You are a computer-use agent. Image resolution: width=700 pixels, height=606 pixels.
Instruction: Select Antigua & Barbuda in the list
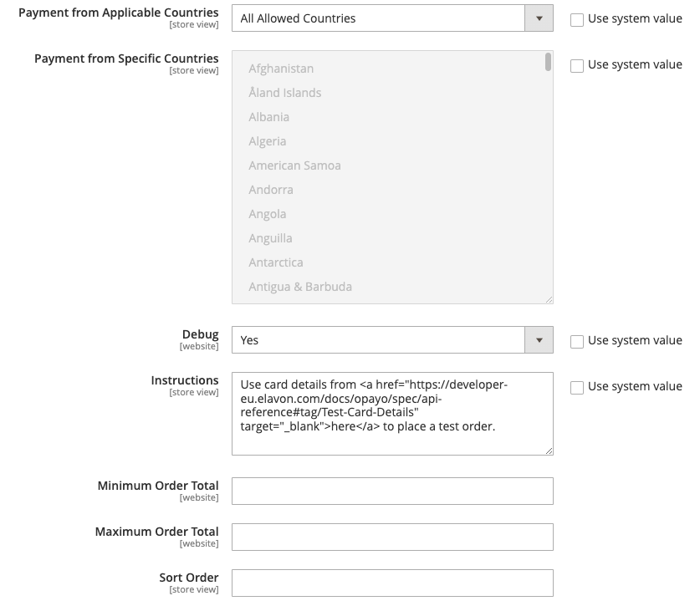(x=300, y=287)
